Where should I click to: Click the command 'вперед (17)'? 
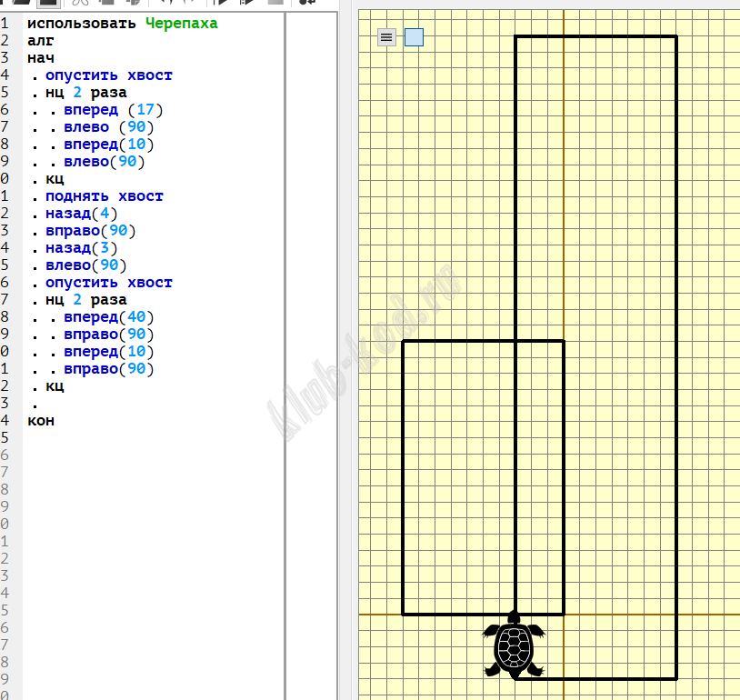point(114,110)
